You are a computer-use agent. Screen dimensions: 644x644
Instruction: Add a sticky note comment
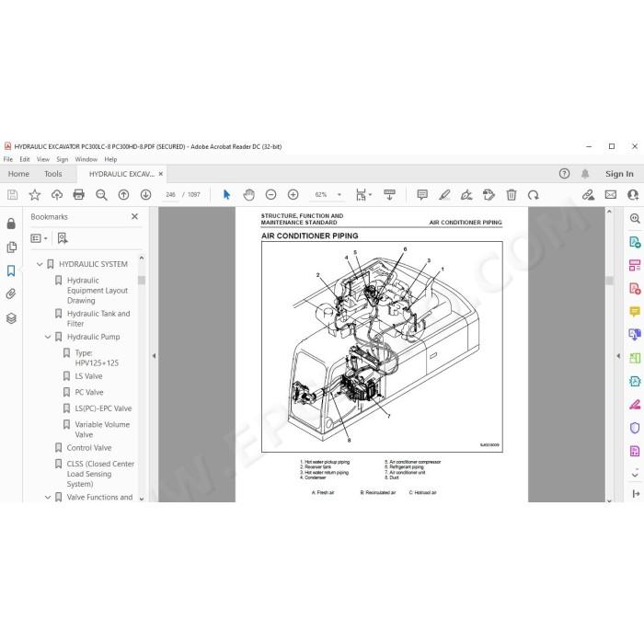tap(421, 195)
